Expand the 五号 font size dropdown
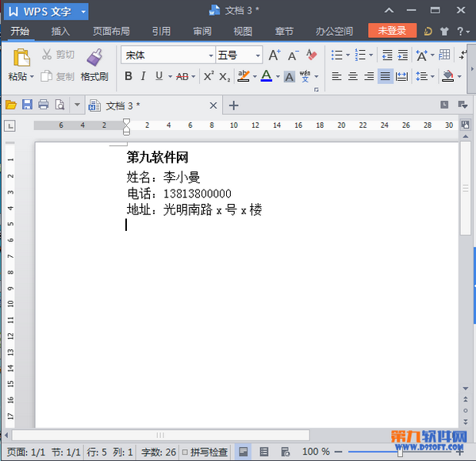Viewport: 476px width, 461px height. pyautogui.click(x=258, y=56)
